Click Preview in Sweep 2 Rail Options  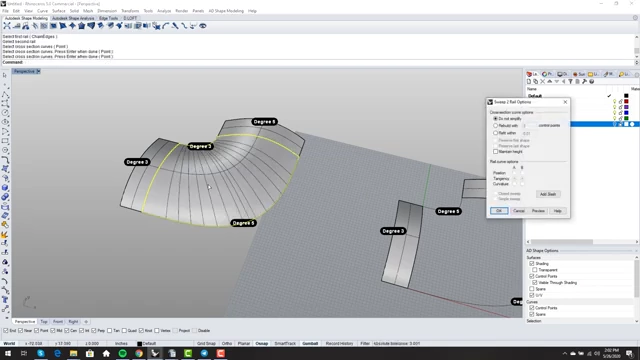point(538,211)
